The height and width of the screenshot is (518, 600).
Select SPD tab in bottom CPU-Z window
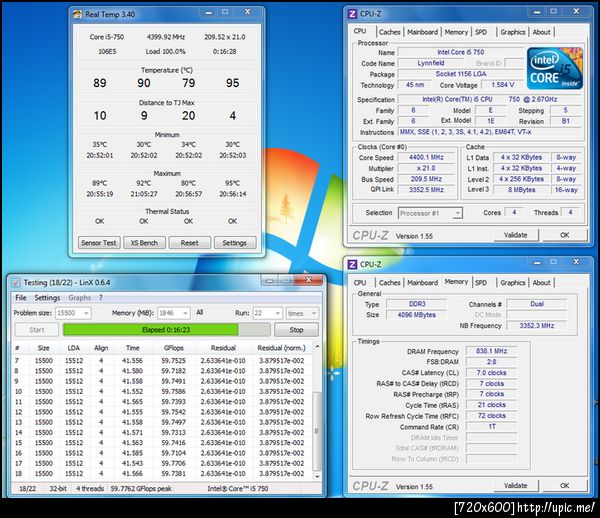coord(481,283)
